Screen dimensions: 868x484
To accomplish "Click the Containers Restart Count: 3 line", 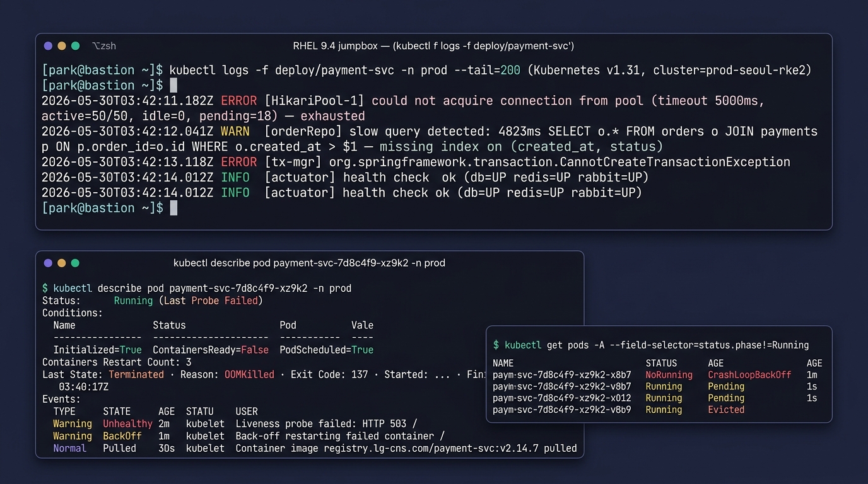I will tap(117, 362).
